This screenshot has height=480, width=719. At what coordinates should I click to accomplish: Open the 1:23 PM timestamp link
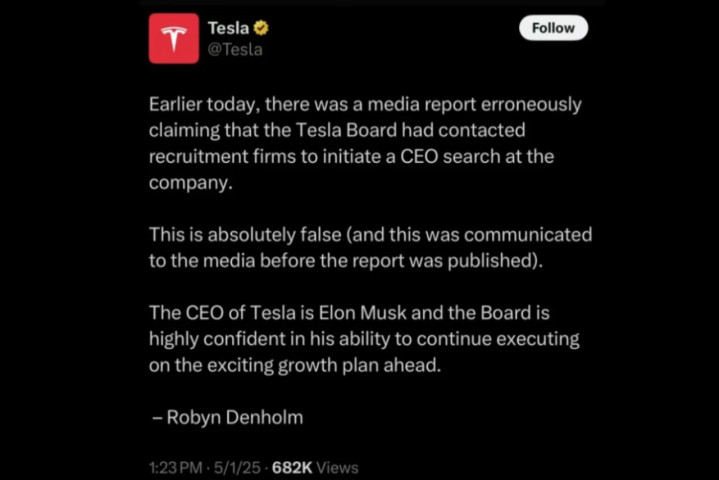pos(176,468)
